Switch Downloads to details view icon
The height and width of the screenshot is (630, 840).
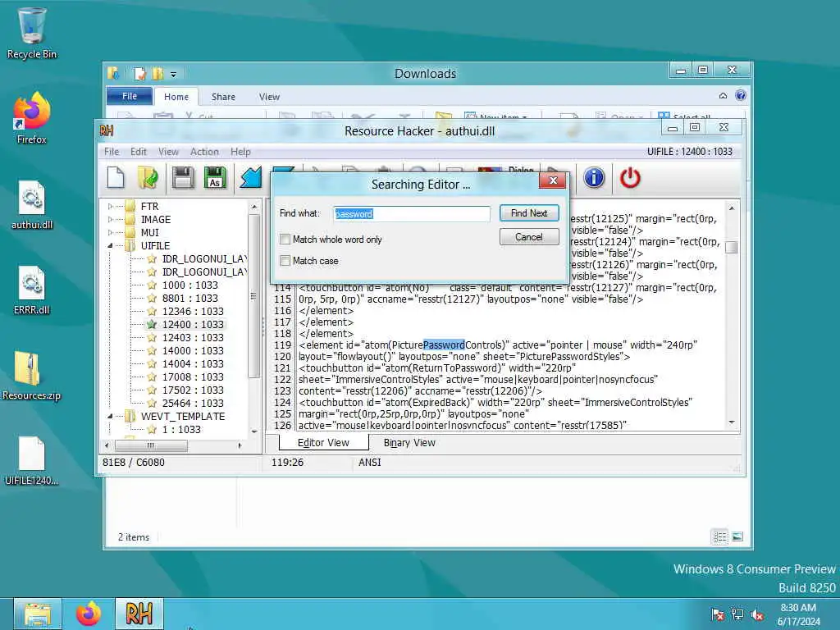coord(719,536)
